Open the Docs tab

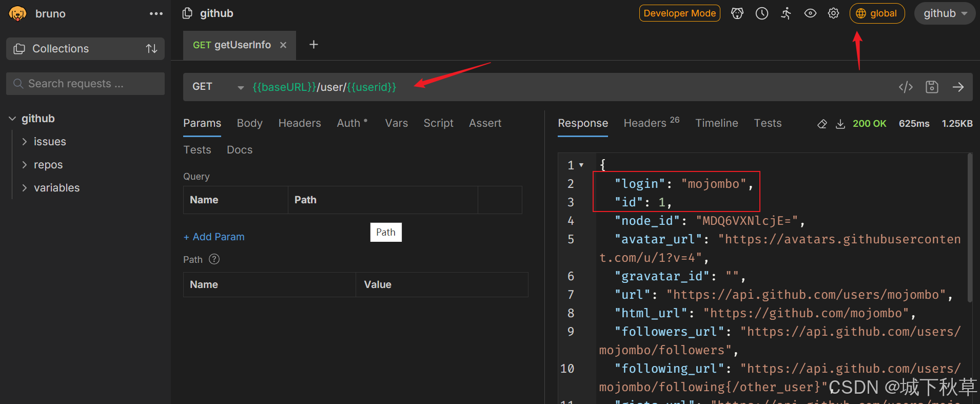pyautogui.click(x=240, y=150)
